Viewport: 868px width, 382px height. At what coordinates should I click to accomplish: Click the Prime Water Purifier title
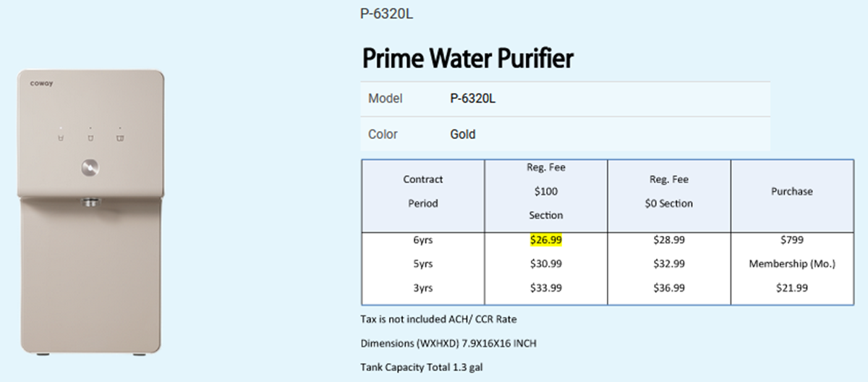tap(467, 58)
